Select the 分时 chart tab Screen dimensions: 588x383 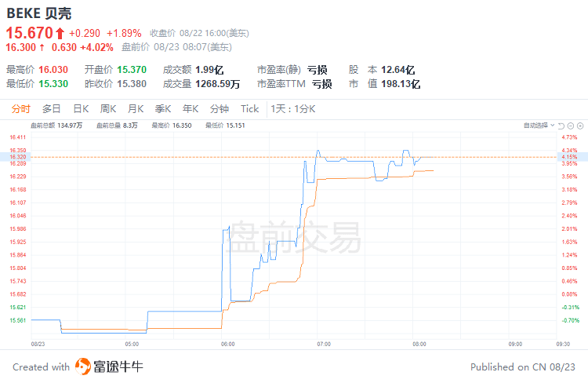(x=20, y=109)
